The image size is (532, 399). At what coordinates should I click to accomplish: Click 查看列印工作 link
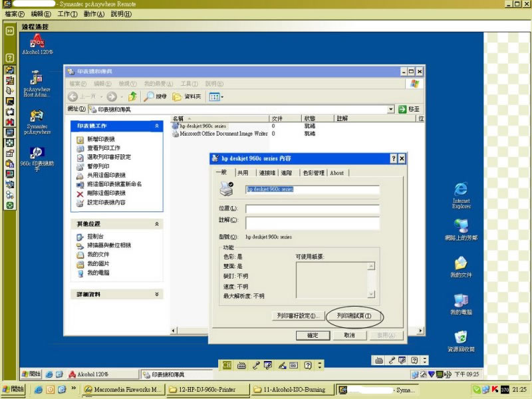pyautogui.click(x=104, y=148)
